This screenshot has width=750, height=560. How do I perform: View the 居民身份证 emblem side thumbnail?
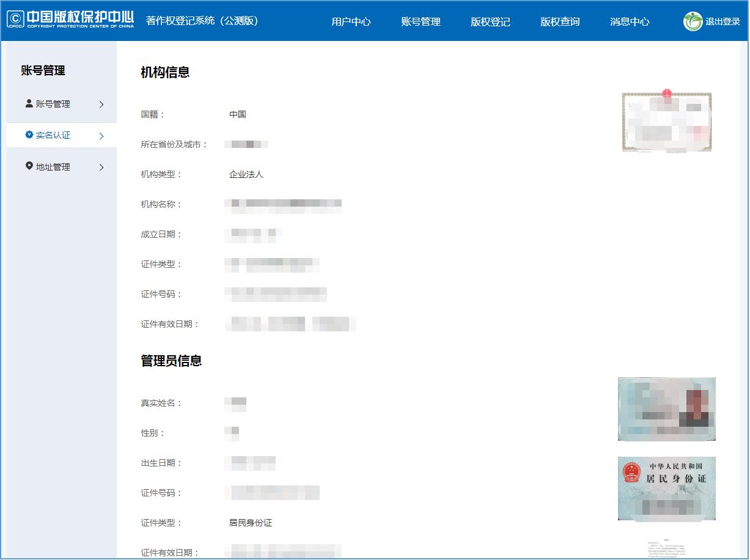click(666, 488)
